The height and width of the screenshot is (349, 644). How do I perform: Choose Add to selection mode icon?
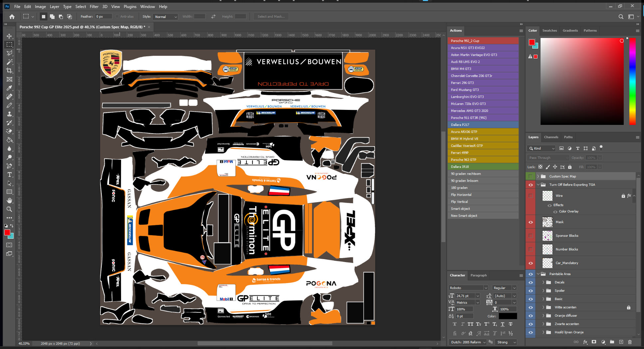click(52, 17)
